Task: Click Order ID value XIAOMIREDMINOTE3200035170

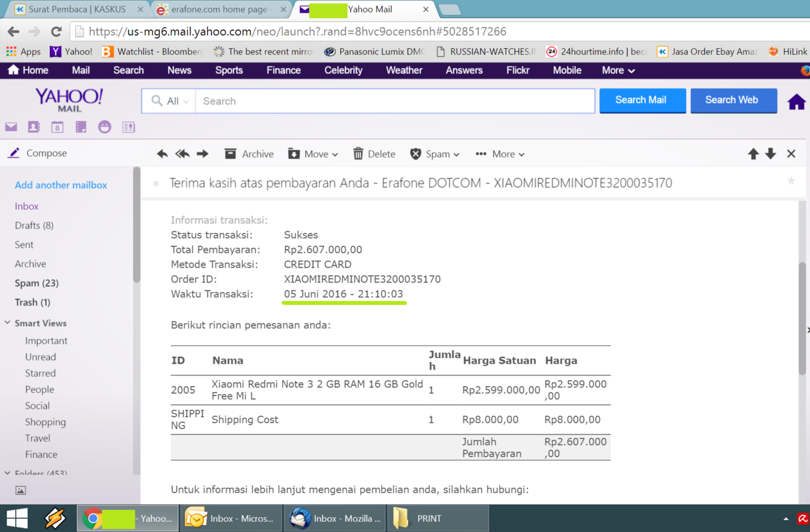Action: pyautogui.click(x=362, y=279)
